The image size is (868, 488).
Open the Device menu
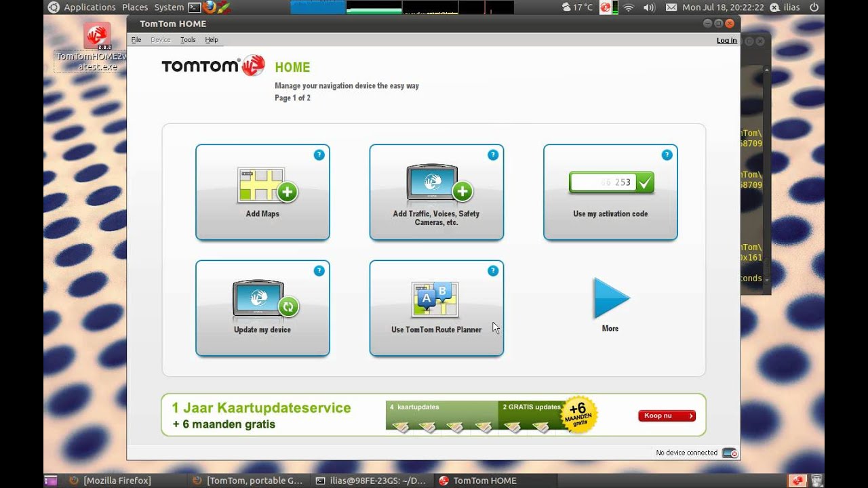pos(161,40)
